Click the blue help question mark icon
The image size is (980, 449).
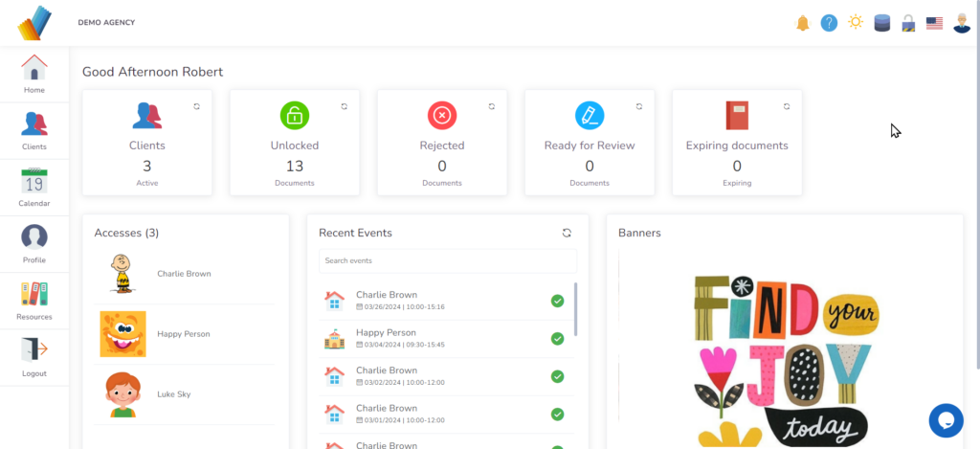click(x=829, y=23)
